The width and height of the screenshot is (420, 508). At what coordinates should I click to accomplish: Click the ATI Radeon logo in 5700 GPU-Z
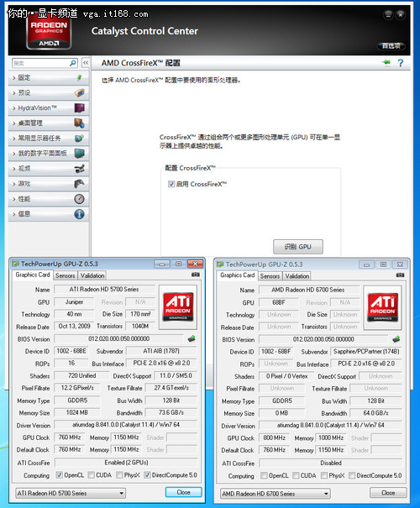pyautogui.click(x=178, y=307)
